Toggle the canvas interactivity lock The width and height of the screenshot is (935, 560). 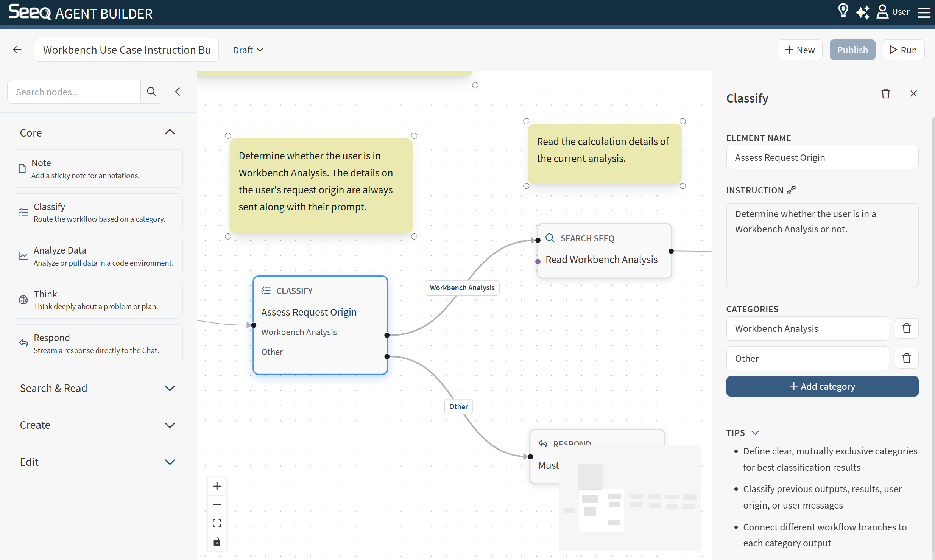[x=217, y=542]
